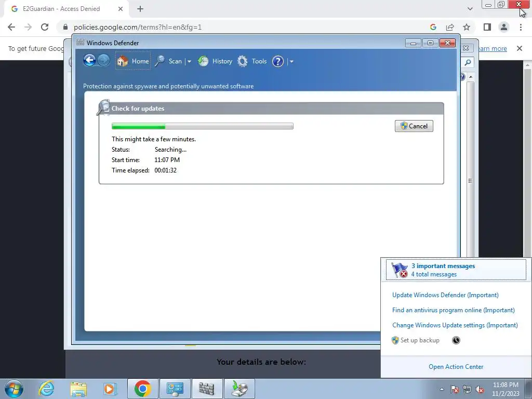532x399 pixels.
Task: Click the taskbar installer disc icon
Action: pos(239,389)
